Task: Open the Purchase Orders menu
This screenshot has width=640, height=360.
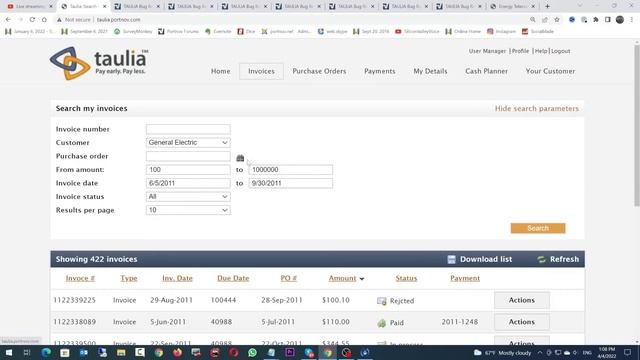Action: 319,71
